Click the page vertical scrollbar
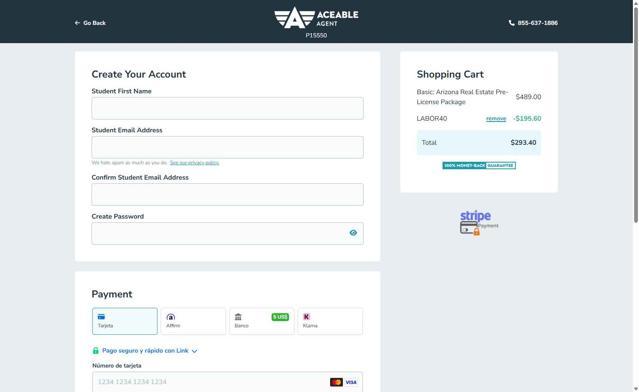 (x=636, y=114)
